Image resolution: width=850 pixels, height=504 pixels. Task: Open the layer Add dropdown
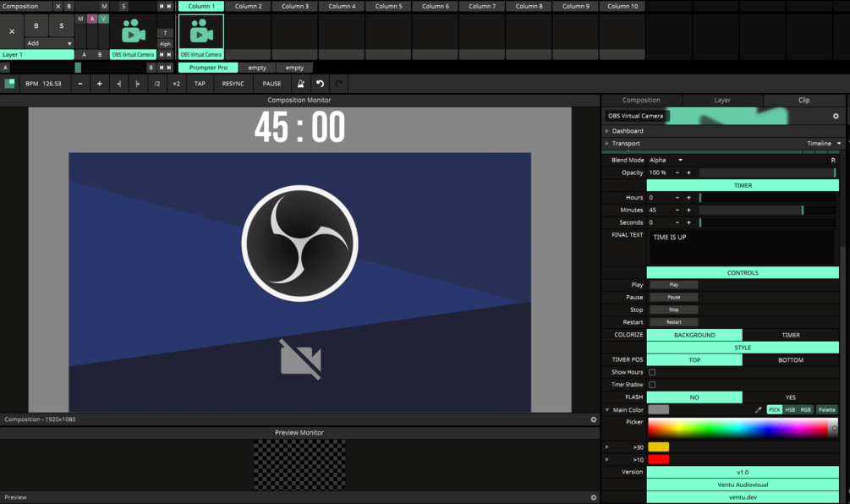49,43
